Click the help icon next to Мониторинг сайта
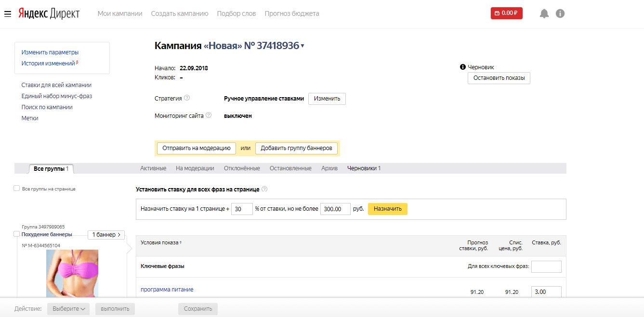The width and height of the screenshot is (644, 317). click(209, 115)
